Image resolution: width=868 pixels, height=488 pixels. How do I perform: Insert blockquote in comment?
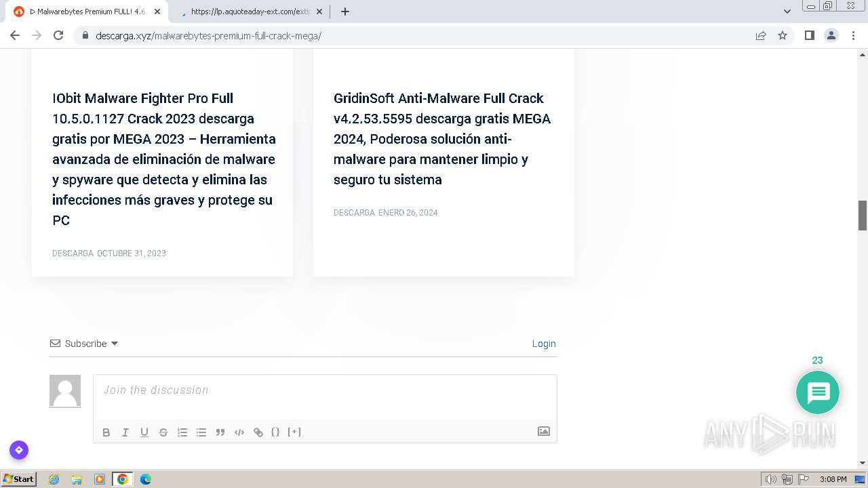point(220,432)
